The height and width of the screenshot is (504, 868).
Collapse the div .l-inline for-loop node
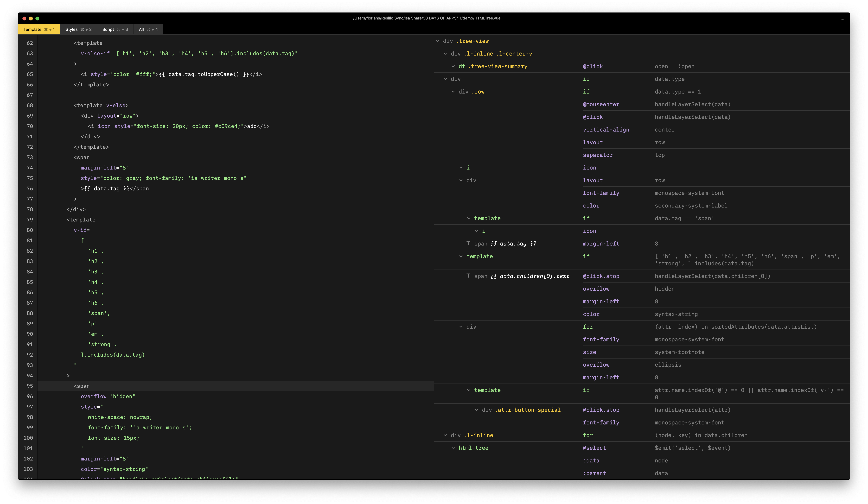pyautogui.click(x=445, y=435)
